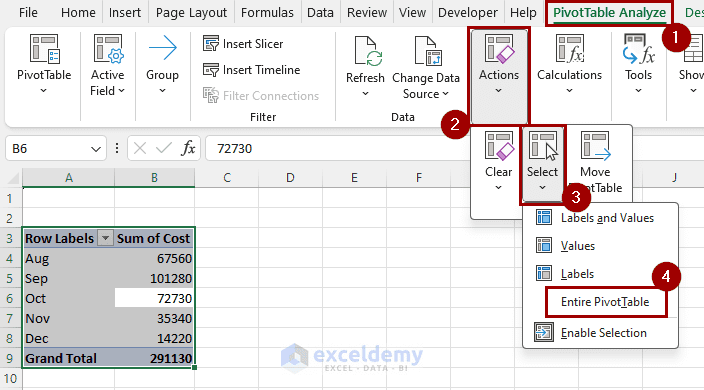Open the Name Box dropdown arrow
The width and height of the screenshot is (704, 390).
[x=96, y=149]
